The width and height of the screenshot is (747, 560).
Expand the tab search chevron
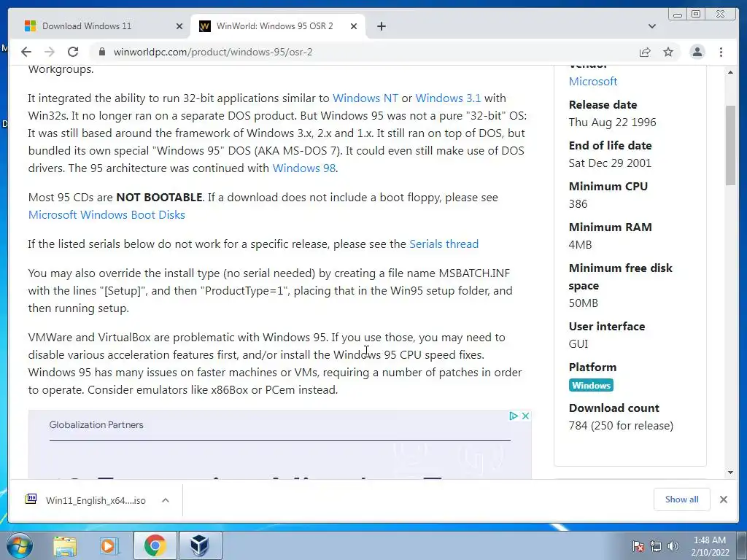click(x=652, y=26)
